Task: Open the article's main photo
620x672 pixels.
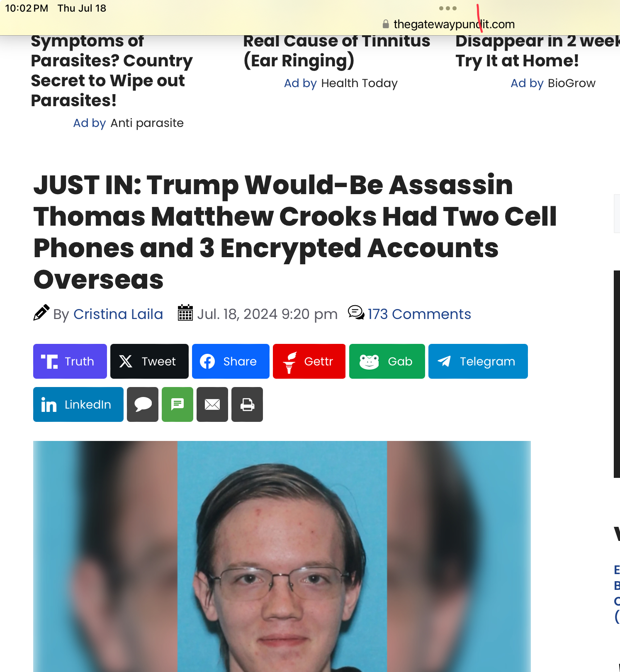Action: (x=282, y=556)
